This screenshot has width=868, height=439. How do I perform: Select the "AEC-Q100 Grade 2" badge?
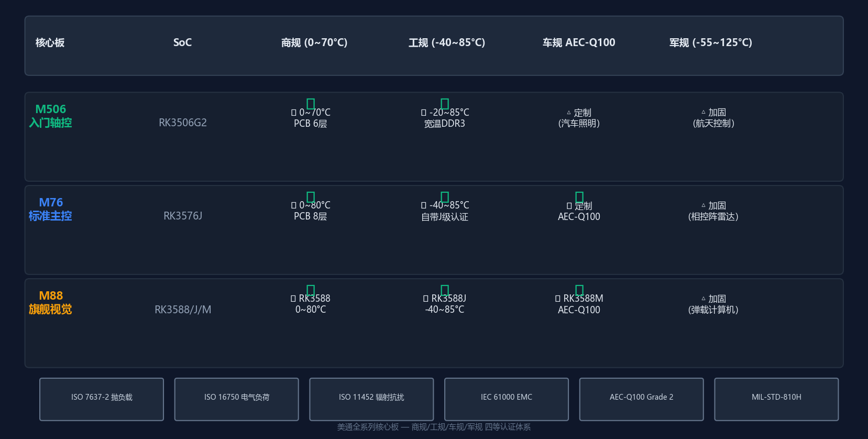coord(642,399)
